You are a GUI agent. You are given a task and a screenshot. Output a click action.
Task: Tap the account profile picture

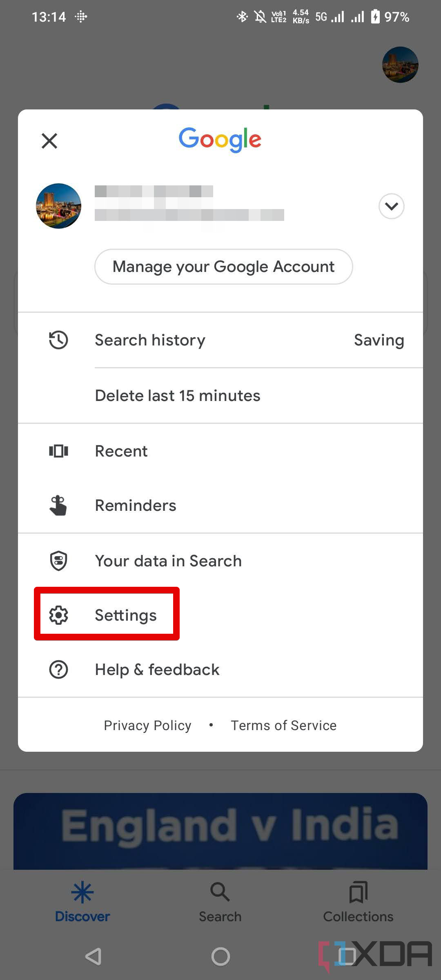58,206
